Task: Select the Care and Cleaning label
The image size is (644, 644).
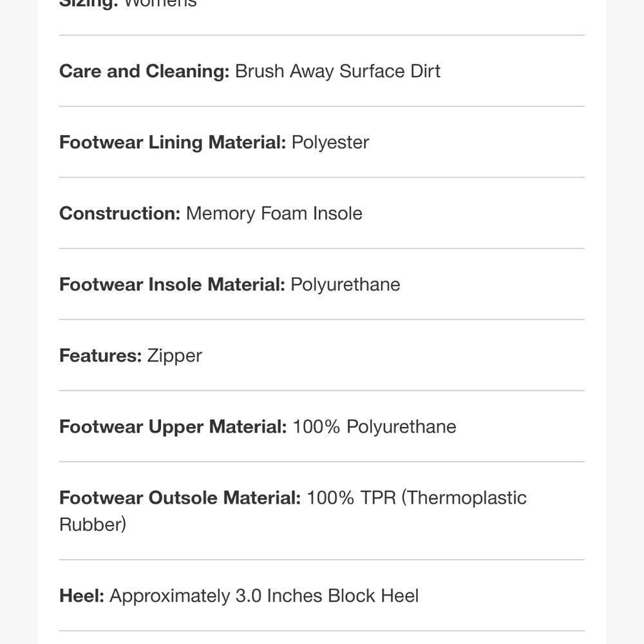Action: coord(144,71)
